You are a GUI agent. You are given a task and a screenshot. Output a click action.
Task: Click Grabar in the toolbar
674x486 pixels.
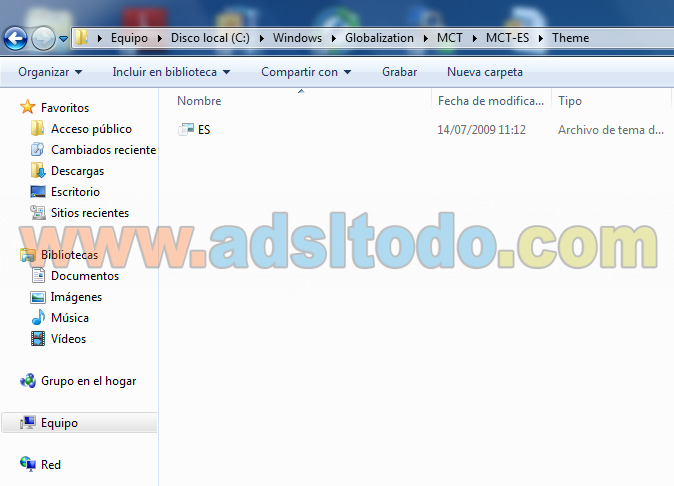(399, 72)
